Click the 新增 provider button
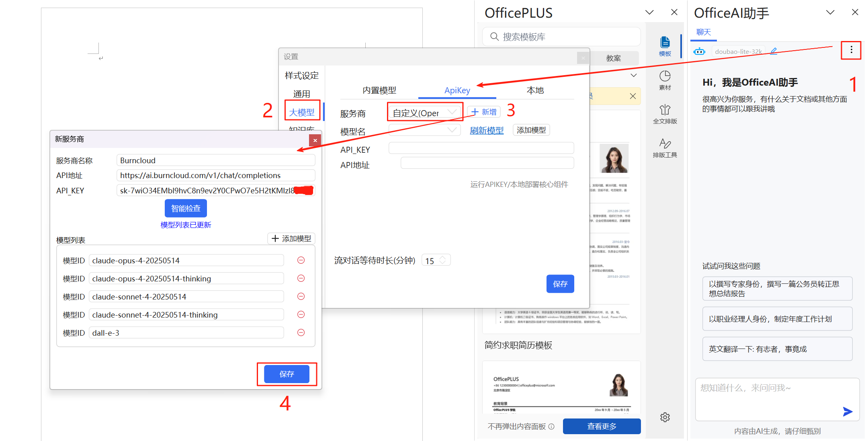 tap(484, 112)
